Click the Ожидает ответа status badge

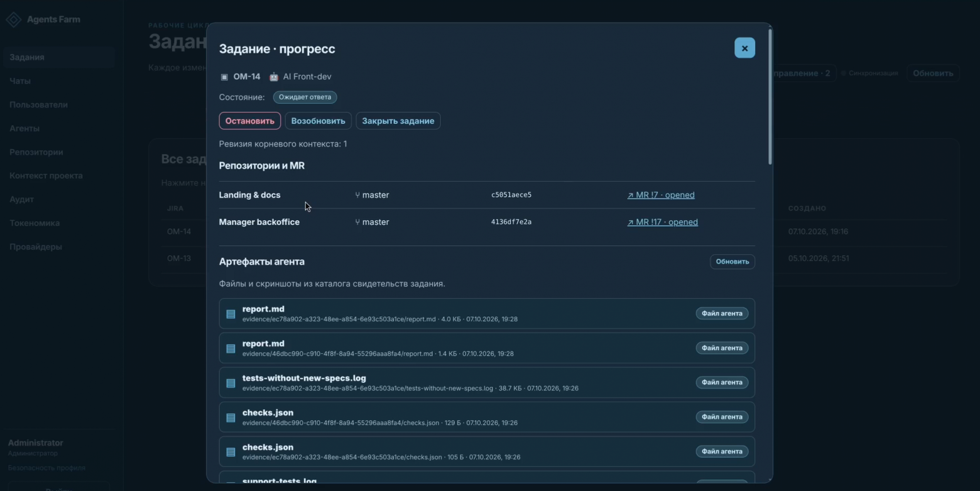[305, 97]
